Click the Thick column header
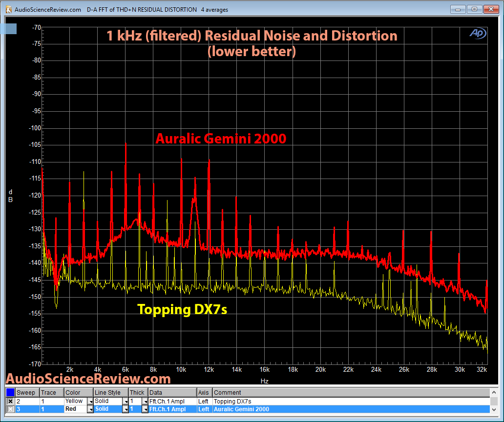504x422 pixels. pos(138,392)
